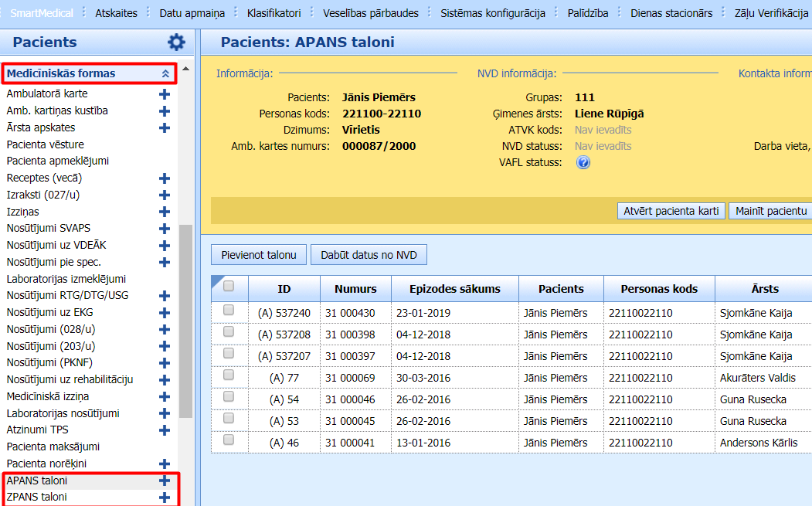Toggle the select-all checkbox in table header
The image size is (812, 506).
point(229,286)
